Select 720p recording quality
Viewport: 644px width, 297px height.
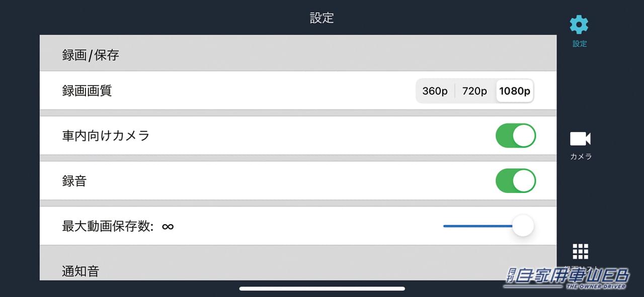474,91
